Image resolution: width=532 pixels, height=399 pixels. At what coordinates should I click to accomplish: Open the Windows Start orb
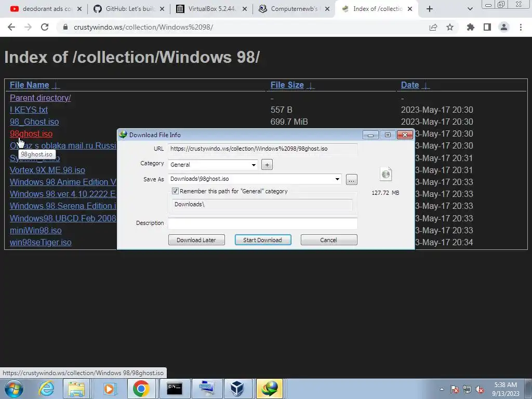pyautogui.click(x=14, y=389)
